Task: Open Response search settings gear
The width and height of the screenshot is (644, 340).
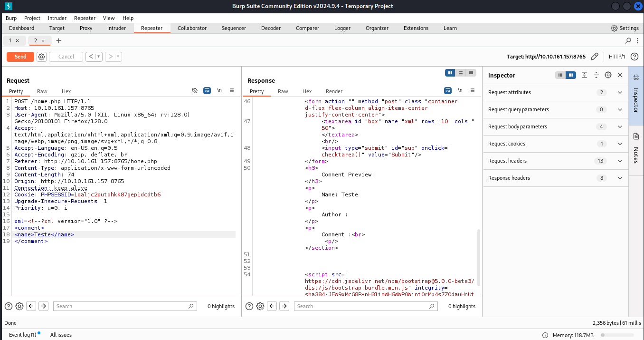Action: click(260, 306)
